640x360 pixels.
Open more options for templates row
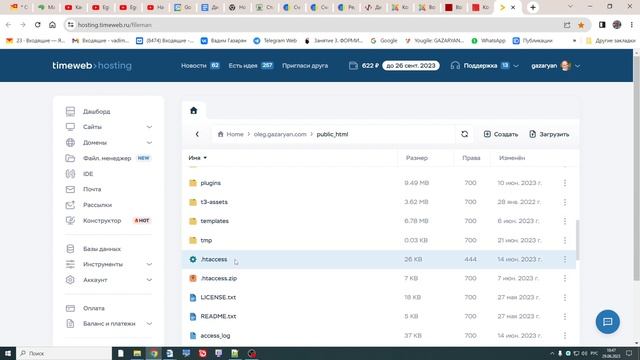(x=565, y=221)
